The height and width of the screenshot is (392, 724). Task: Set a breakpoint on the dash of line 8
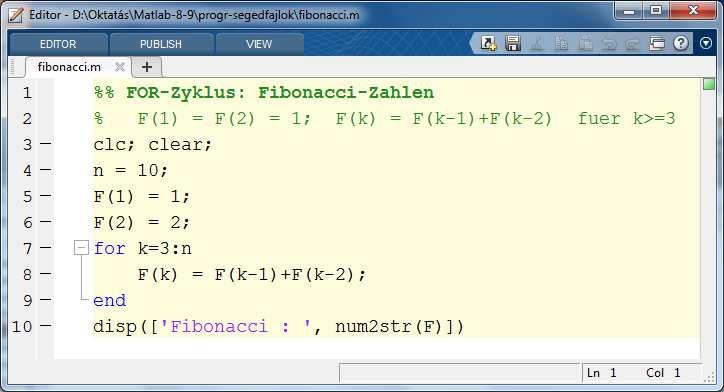pyautogui.click(x=46, y=274)
